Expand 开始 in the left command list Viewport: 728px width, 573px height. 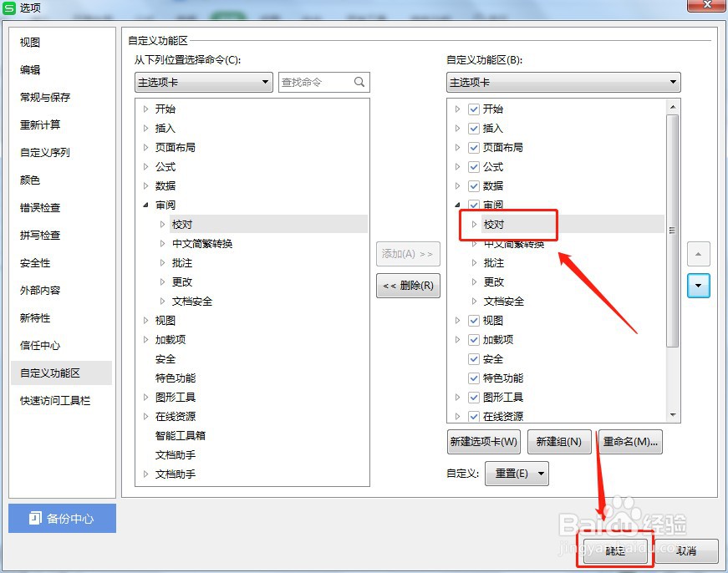pos(145,109)
